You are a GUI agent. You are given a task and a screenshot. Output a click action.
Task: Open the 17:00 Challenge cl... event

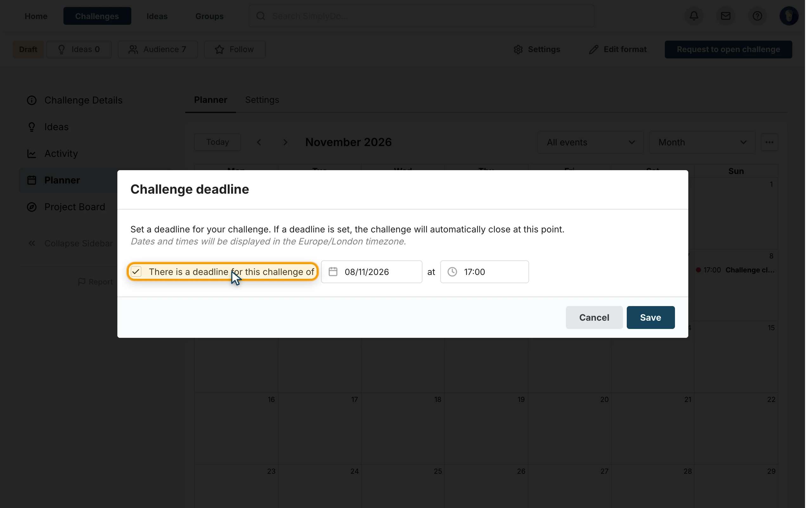pyautogui.click(x=736, y=270)
